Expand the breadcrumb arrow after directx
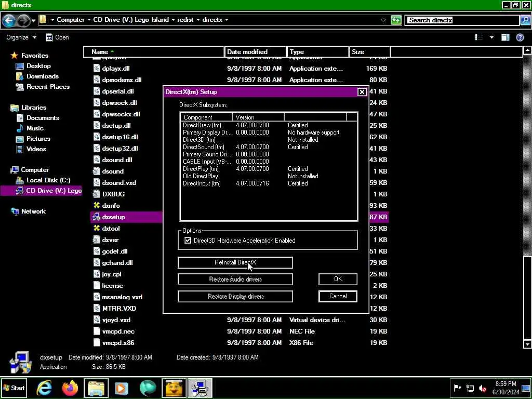Viewport: 532px width, 399px height. click(227, 20)
